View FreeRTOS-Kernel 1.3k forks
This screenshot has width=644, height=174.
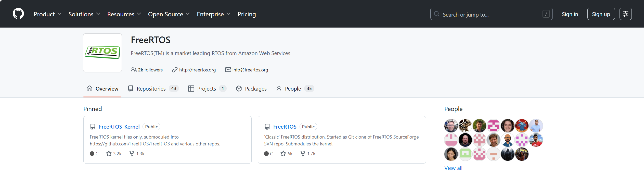point(137,154)
